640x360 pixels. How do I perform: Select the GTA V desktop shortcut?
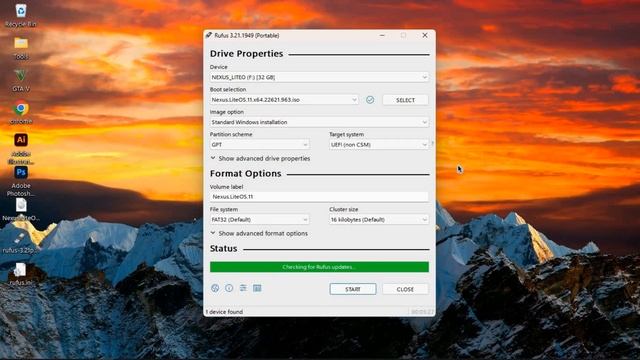click(x=21, y=80)
